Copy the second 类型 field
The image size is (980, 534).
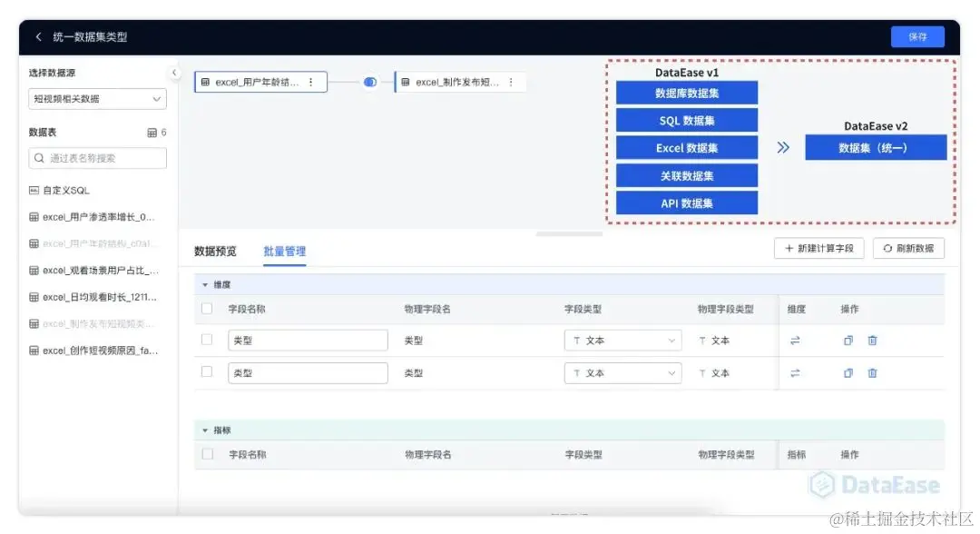(848, 373)
